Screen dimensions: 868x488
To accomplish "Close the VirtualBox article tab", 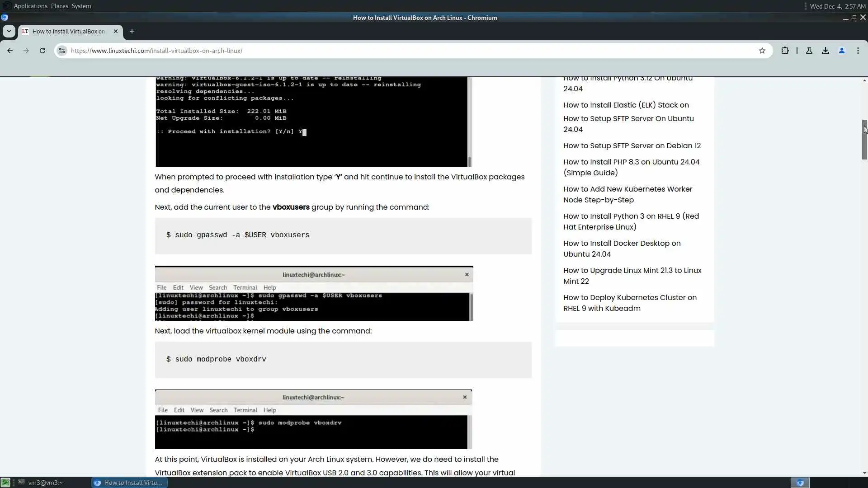I will (116, 31).
